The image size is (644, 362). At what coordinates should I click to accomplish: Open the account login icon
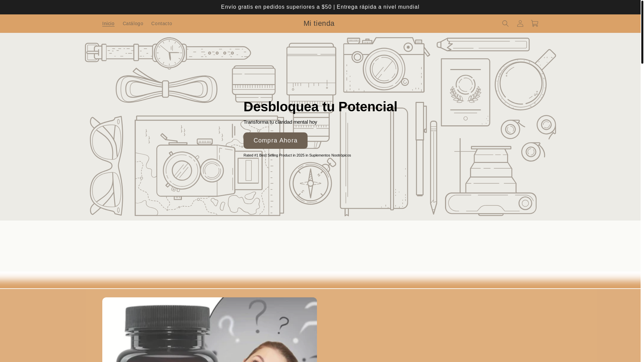point(520,23)
